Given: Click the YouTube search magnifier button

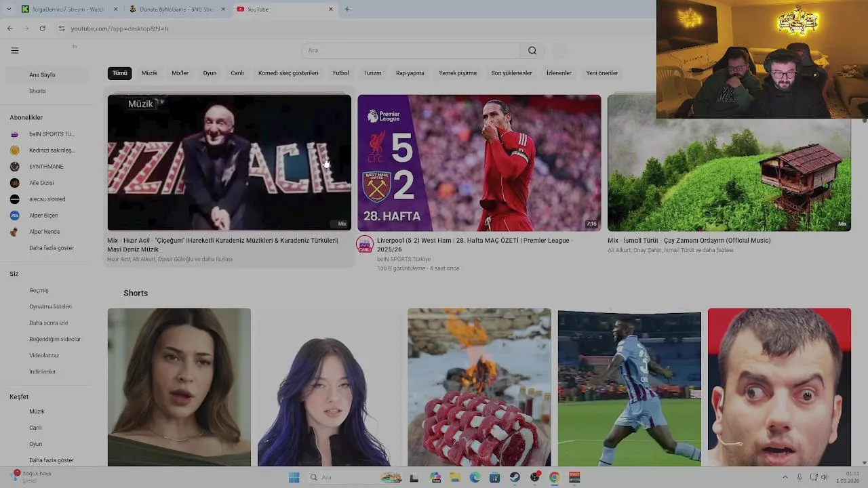Looking at the screenshot, I should click(x=532, y=50).
